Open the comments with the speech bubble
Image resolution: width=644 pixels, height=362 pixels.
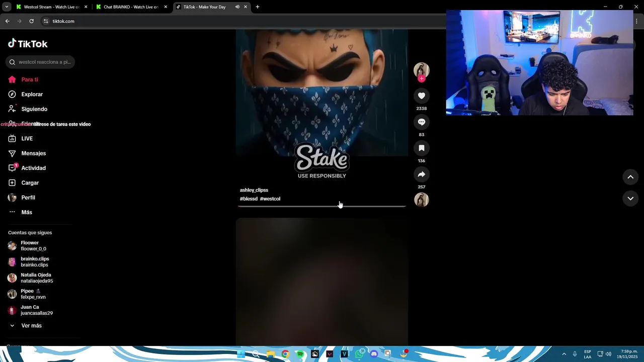(x=422, y=122)
